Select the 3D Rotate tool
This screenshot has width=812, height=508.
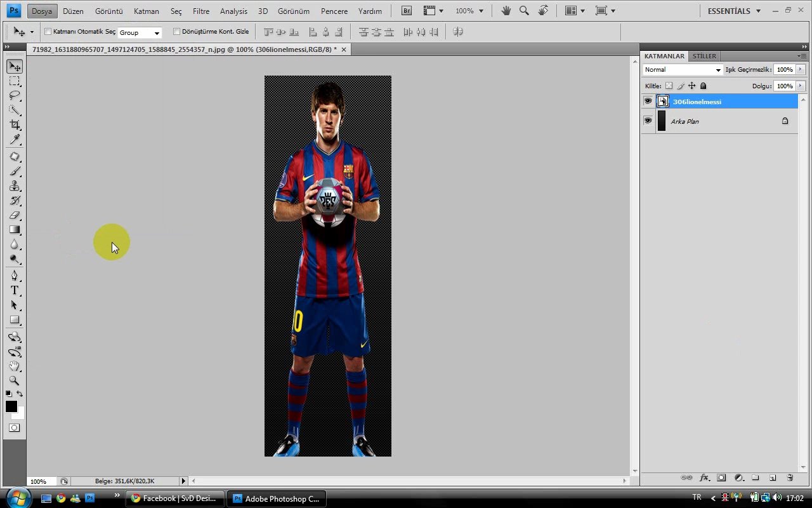coord(15,337)
